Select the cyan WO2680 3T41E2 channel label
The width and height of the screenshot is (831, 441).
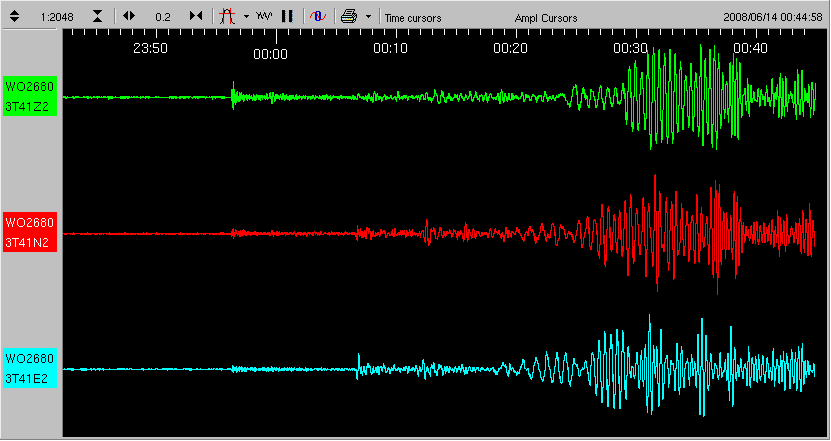point(30,369)
